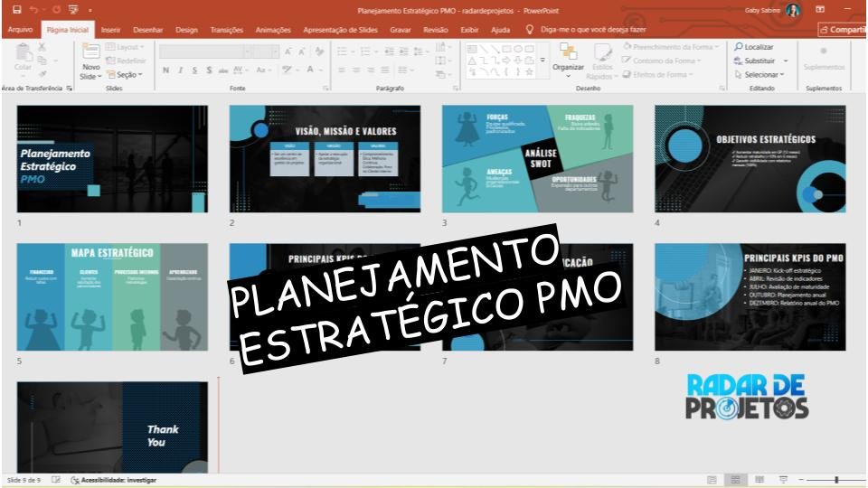This screenshot has height=488, width=868.
Task: Select the Objetivos Estratégicos slide thumbnail
Action: [x=750, y=159]
